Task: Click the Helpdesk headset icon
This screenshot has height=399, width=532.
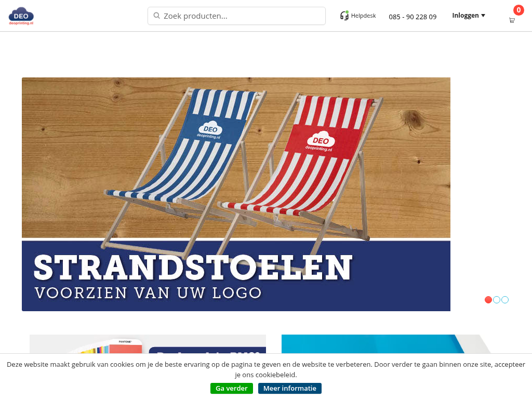Action: (344, 16)
